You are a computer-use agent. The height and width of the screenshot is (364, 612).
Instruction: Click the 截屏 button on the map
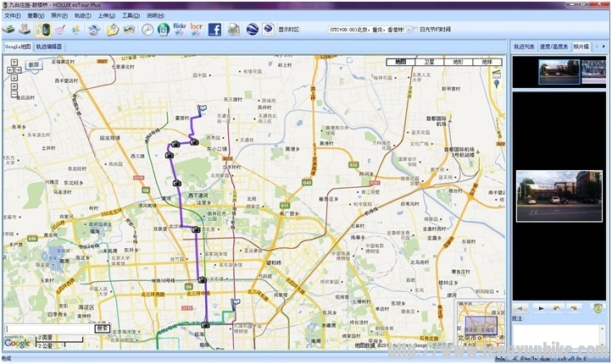coord(34,64)
